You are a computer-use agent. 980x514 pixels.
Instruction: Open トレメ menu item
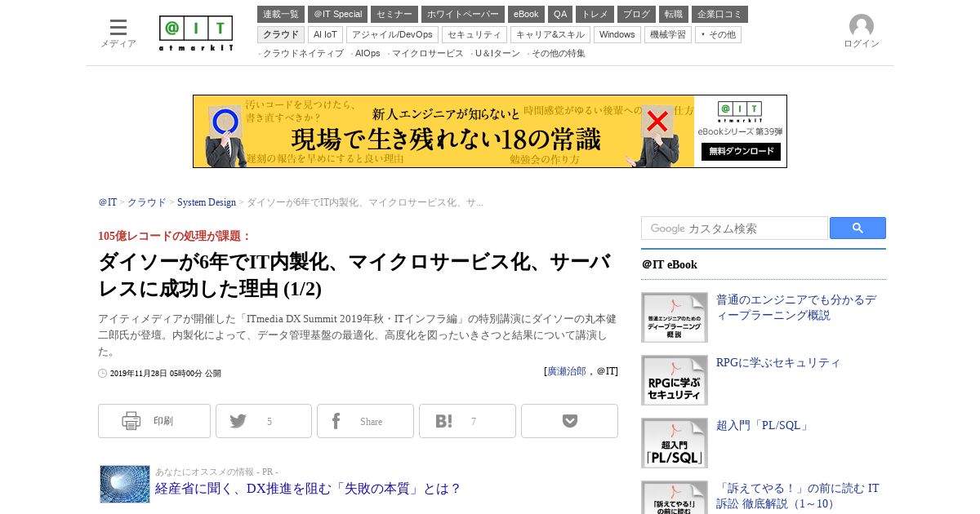[x=595, y=15]
